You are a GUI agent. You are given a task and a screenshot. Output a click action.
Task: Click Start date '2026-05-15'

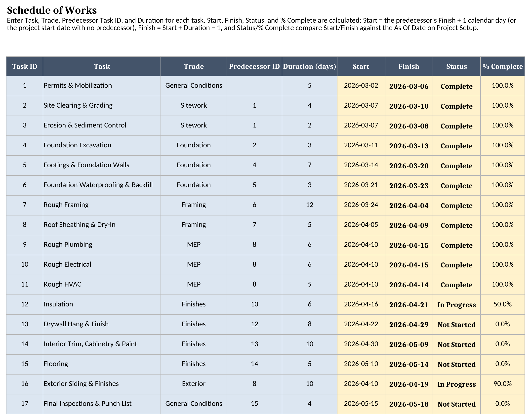361,404
